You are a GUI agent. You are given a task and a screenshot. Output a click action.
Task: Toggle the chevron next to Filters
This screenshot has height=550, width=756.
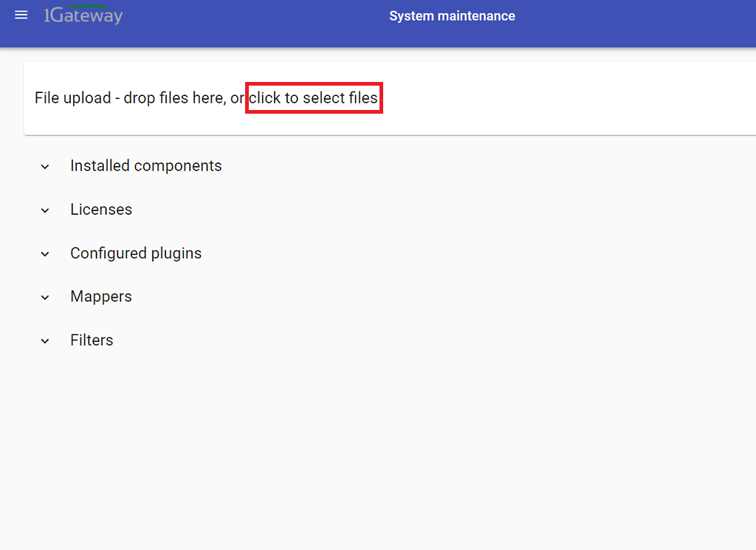[45, 341]
